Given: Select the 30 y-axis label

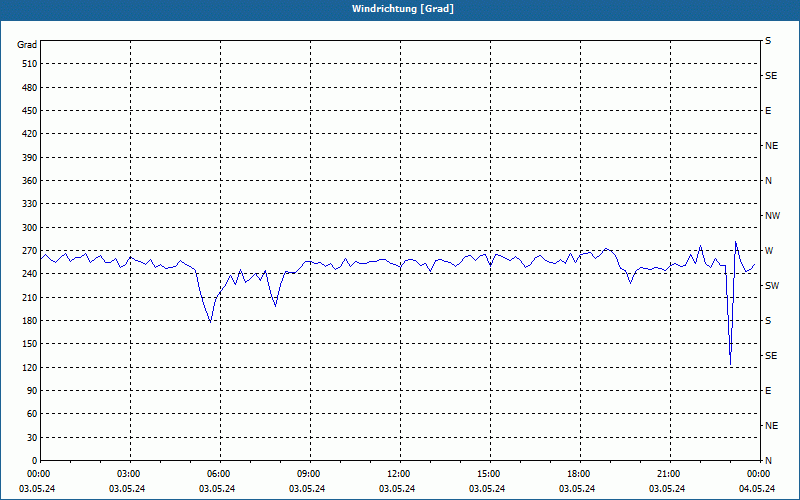Looking at the screenshot, I should 32,438.
